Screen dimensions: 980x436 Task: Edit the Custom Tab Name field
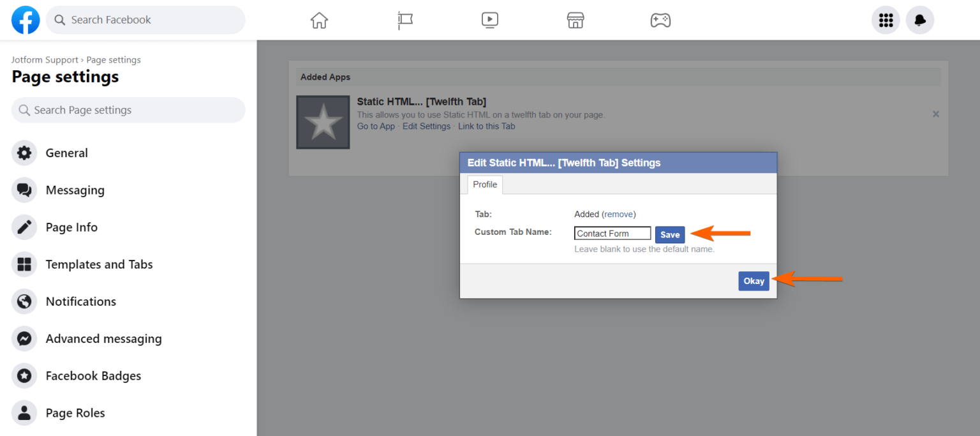tap(611, 233)
